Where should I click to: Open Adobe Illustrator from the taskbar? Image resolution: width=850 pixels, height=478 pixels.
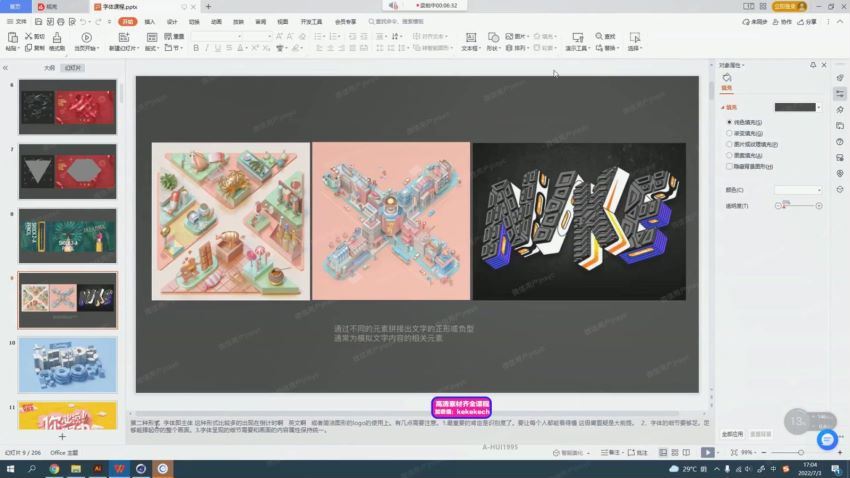pos(98,468)
